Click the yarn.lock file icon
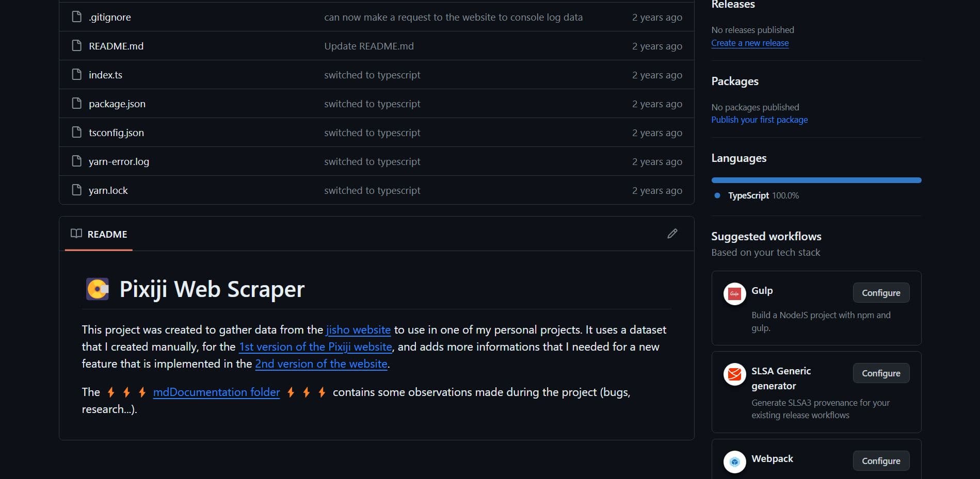The width and height of the screenshot is (980, 479). pyautogui.click(x=76, y=190)
